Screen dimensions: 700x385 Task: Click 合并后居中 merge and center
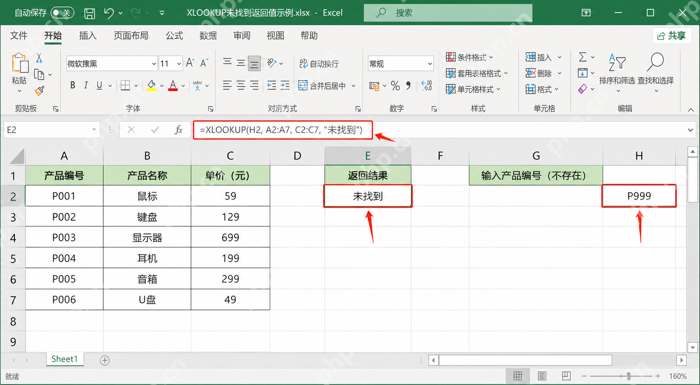[322, 85]
